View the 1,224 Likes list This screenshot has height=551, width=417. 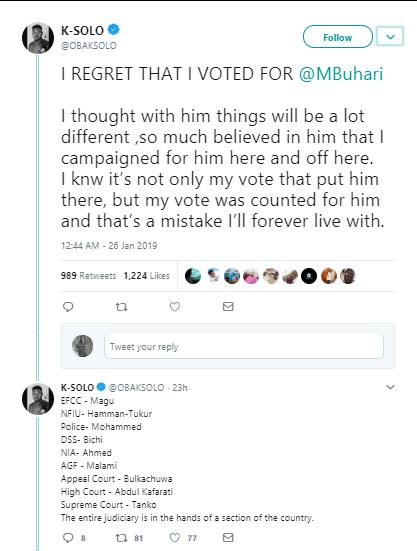(146, 276)
